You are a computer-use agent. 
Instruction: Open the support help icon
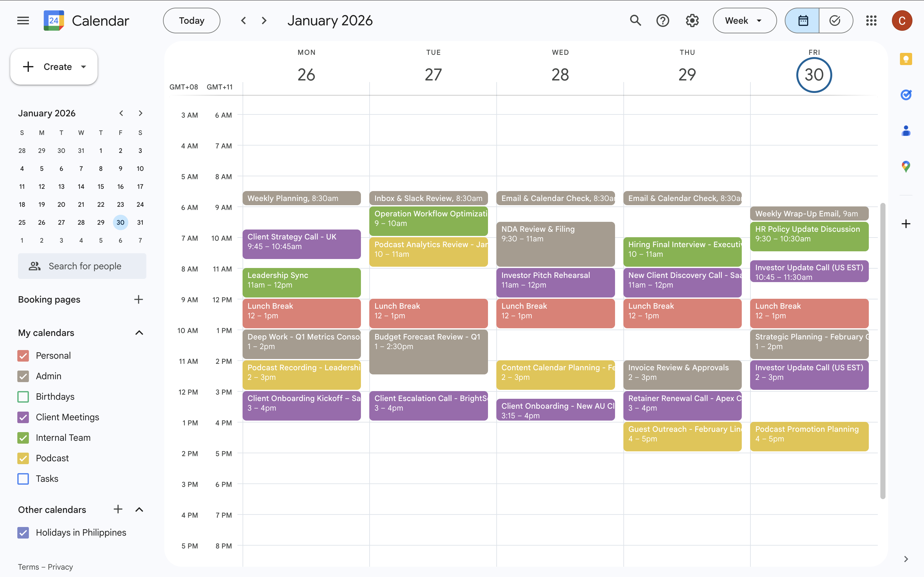663,21
